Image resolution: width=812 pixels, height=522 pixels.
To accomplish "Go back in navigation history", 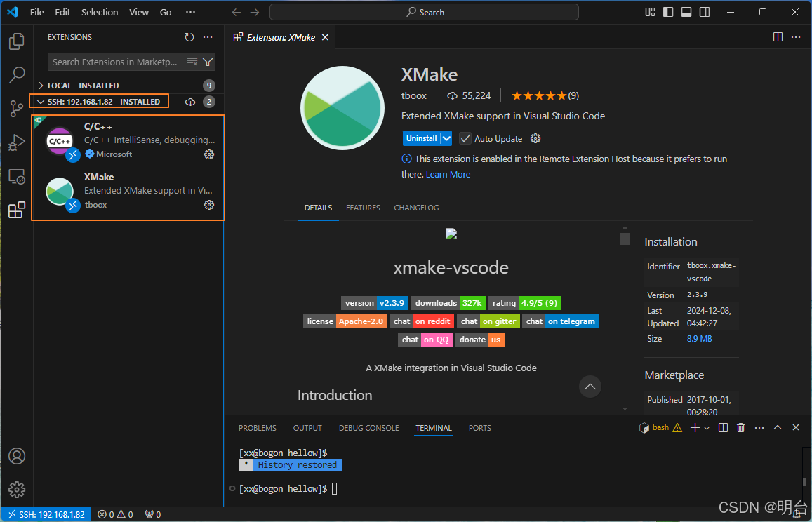I will [x=237, y=13].
